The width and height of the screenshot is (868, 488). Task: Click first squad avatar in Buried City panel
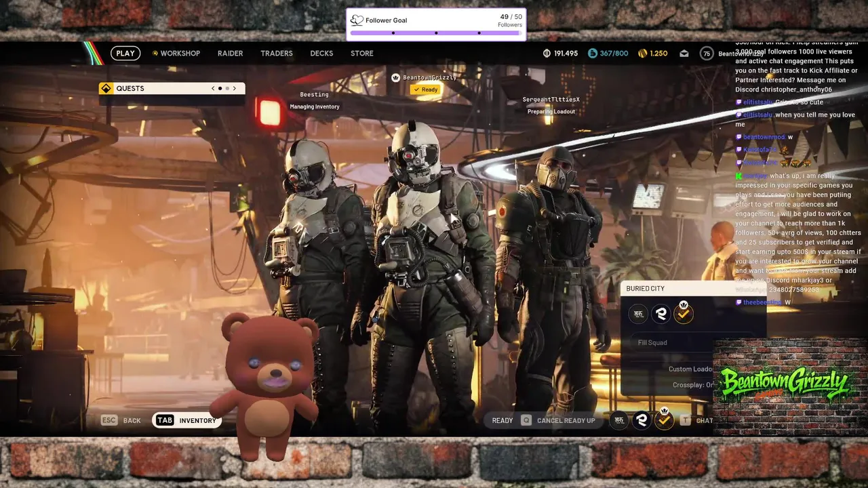(638, 313)
